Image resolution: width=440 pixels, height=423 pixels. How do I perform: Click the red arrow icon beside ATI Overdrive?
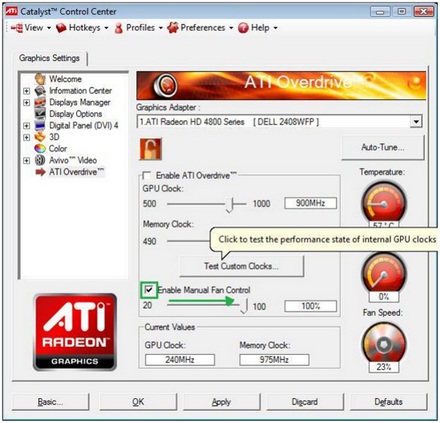coord(40,172)
